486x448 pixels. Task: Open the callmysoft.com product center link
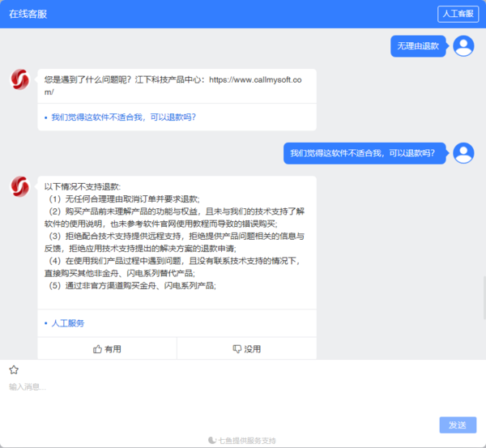tap(255, 80)
